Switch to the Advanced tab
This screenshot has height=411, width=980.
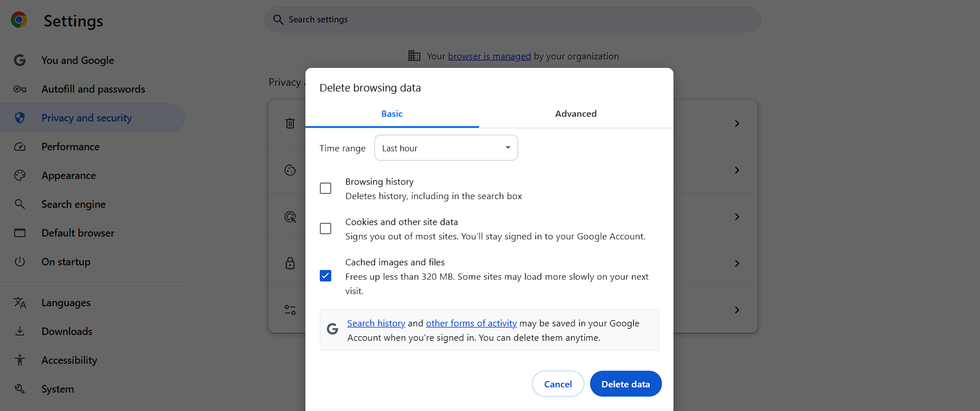click(576, 114)
